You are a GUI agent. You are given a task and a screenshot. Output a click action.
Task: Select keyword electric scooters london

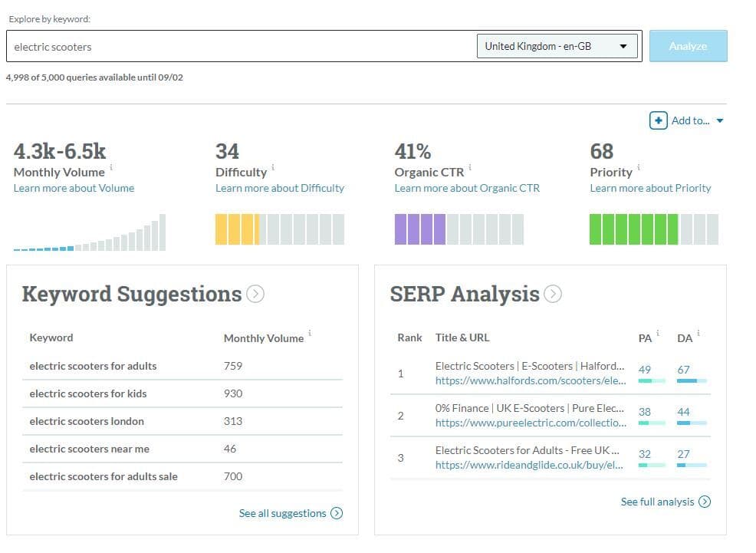click(87, 421)
